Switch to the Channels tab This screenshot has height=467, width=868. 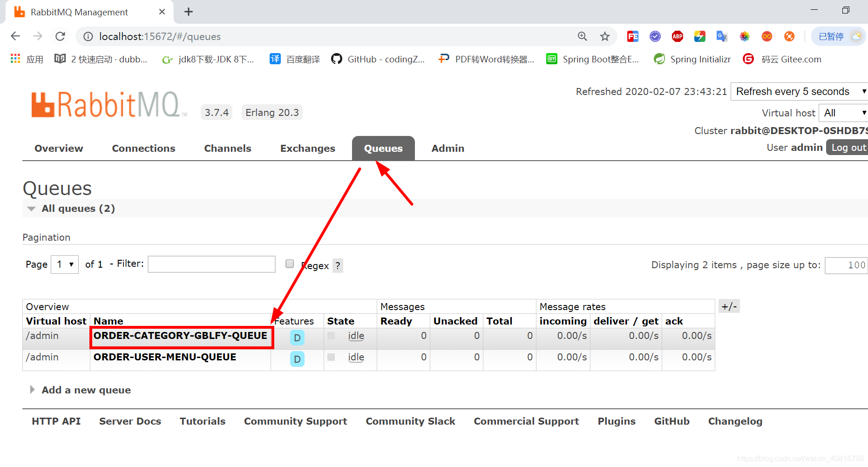[x=228, y=149]
